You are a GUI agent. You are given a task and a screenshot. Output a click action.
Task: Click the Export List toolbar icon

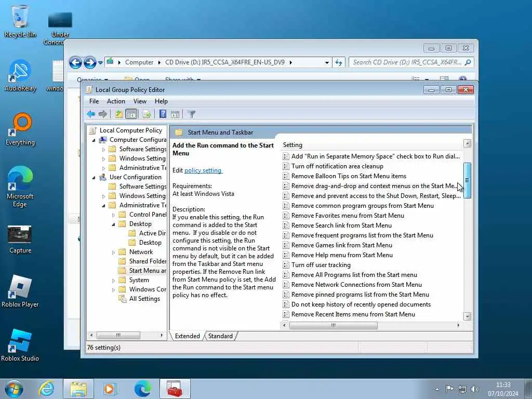147,114
